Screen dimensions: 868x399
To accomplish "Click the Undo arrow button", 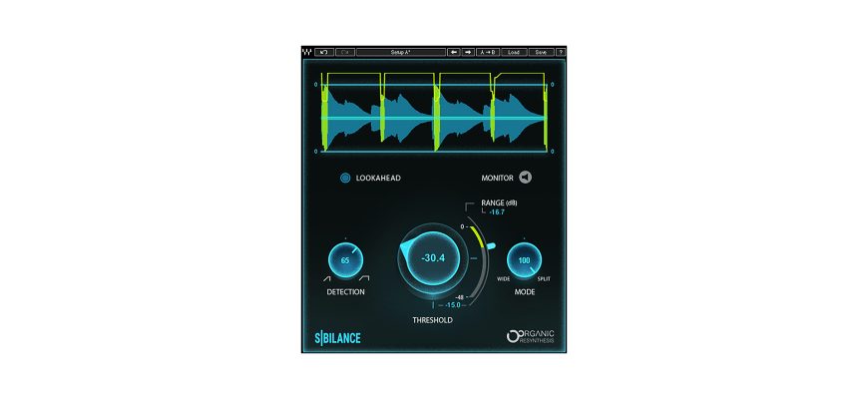I will pyautogui.click(x=324, y=52).
